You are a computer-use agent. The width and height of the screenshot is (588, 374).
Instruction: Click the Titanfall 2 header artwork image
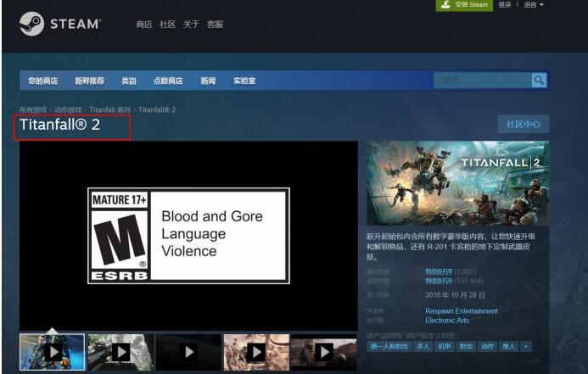pyautogui.click(x=458, y=183)
